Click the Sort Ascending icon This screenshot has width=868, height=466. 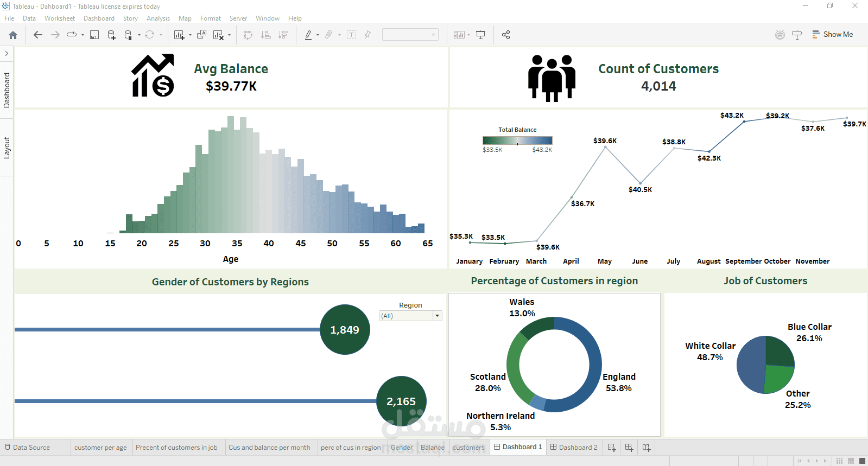tap(265, 35)
